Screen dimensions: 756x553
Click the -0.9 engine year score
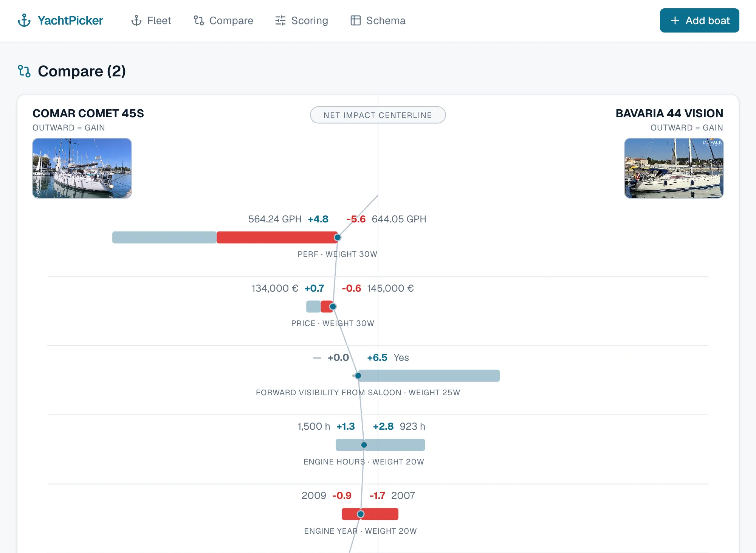342,496
